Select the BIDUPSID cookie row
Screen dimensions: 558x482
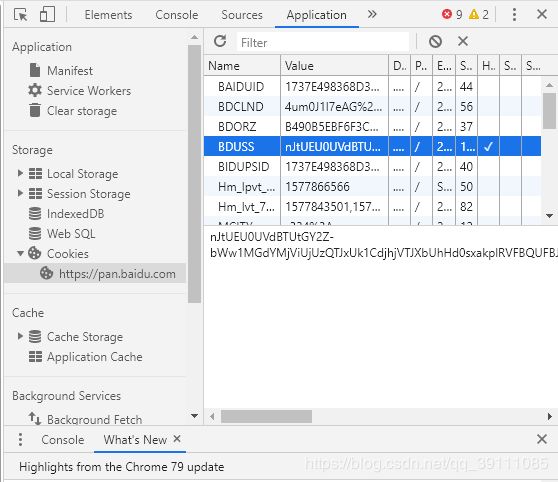(x=372, y=166)
